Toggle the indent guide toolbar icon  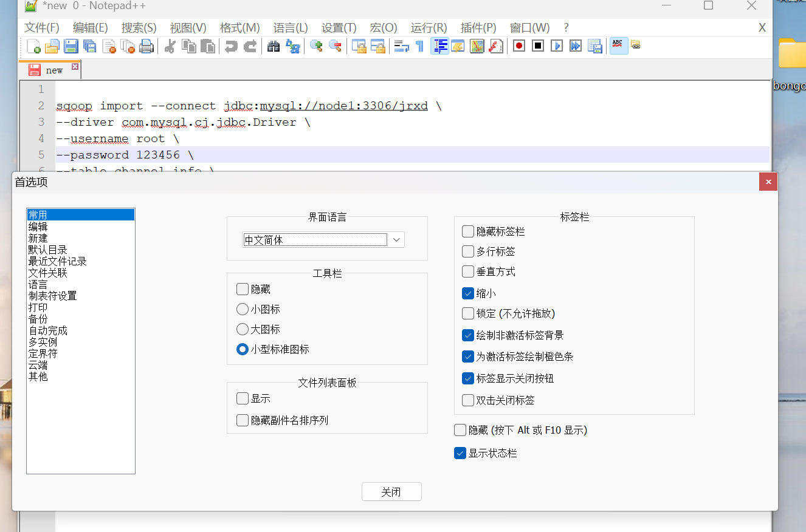[439, 46]
